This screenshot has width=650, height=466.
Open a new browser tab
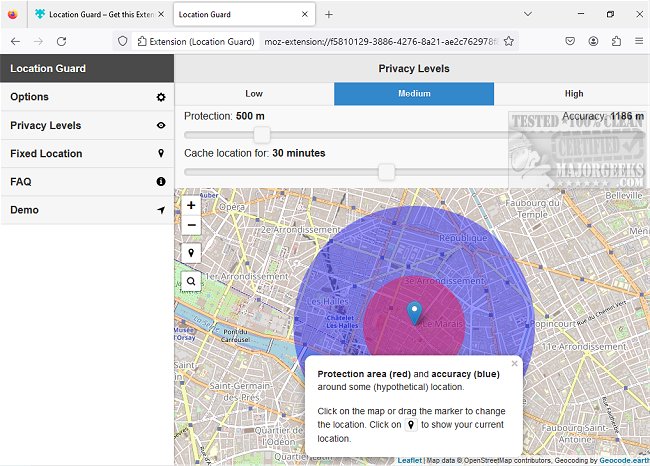[329, 14]
